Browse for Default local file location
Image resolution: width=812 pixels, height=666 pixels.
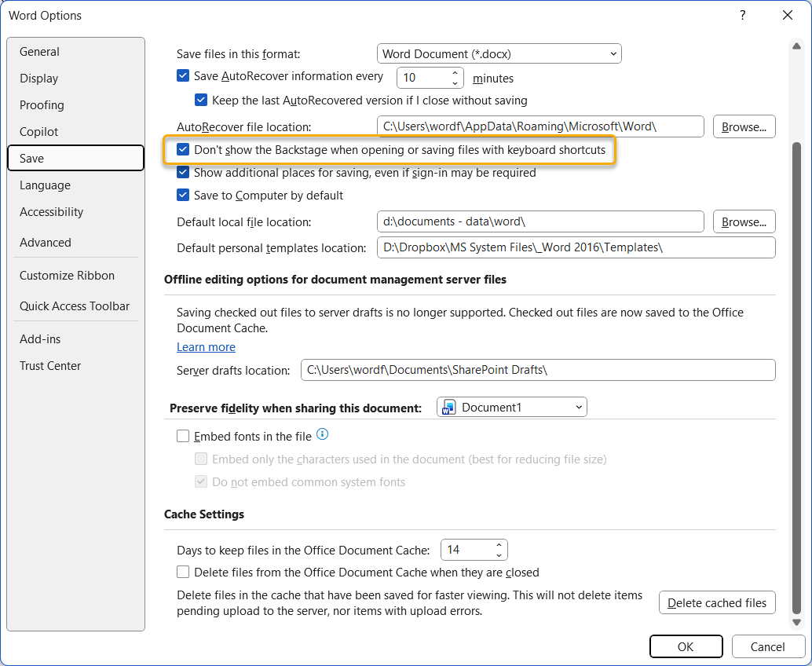(744, 221)
